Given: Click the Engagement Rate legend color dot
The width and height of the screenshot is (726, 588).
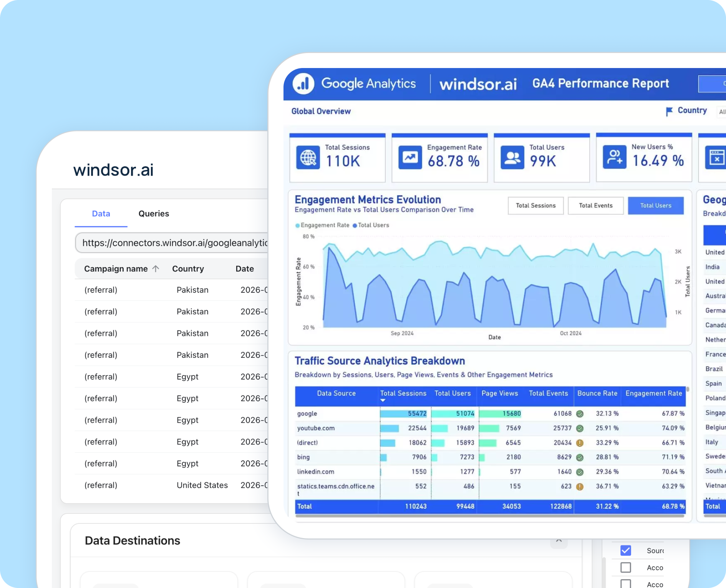Looking at the screenshot, I should click(297, 225).
